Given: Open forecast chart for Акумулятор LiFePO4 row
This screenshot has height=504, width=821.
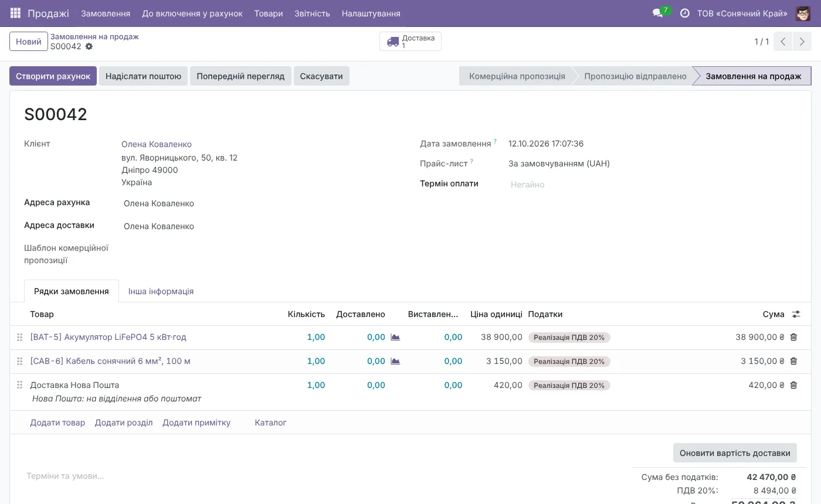Looking at the screenshot, I should [395, 337].
